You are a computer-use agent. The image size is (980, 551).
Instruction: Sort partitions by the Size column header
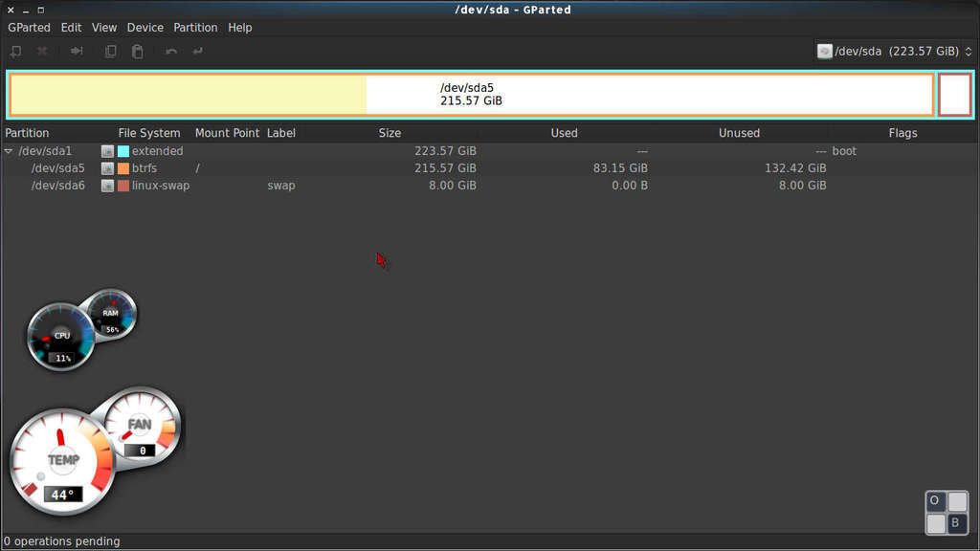(x=390, y=133)
